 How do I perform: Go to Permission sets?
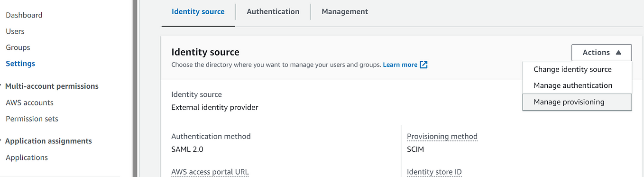coord(32,119)
